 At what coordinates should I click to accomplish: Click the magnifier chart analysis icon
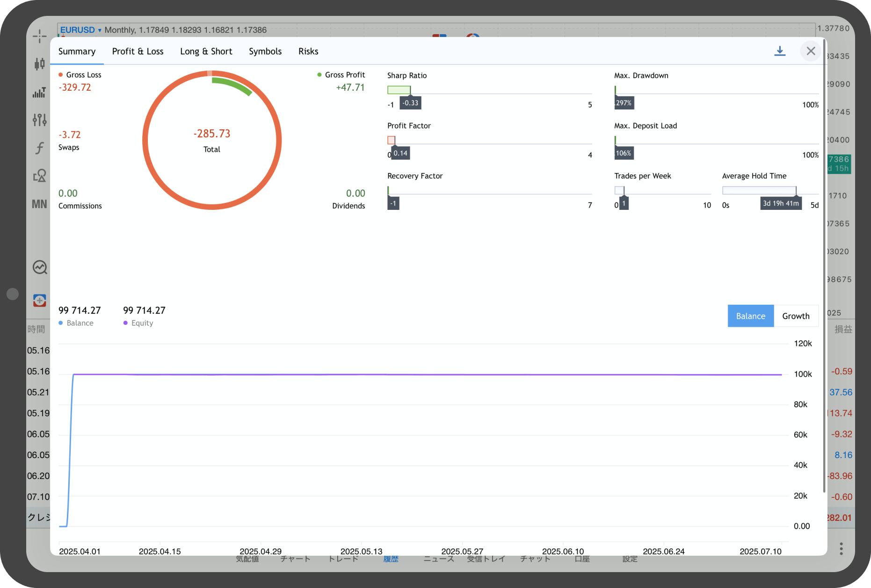(40, 267)
